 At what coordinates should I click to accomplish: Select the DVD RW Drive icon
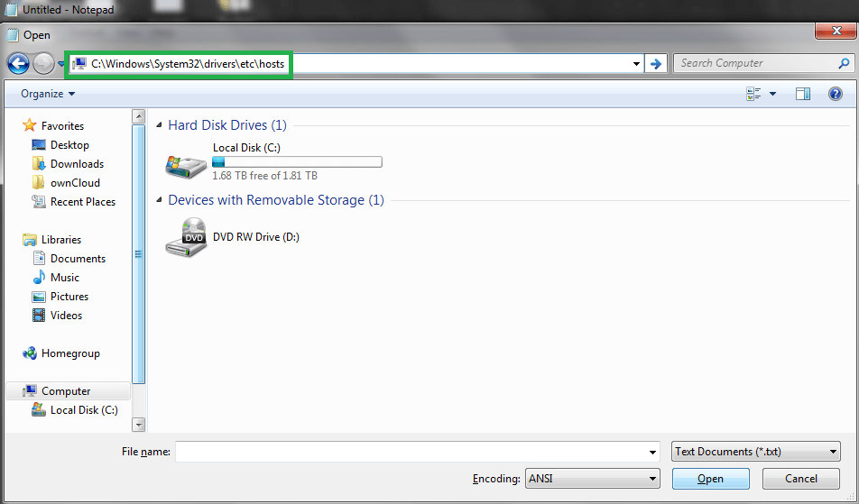pyautogui.click(x=186, y=237)
